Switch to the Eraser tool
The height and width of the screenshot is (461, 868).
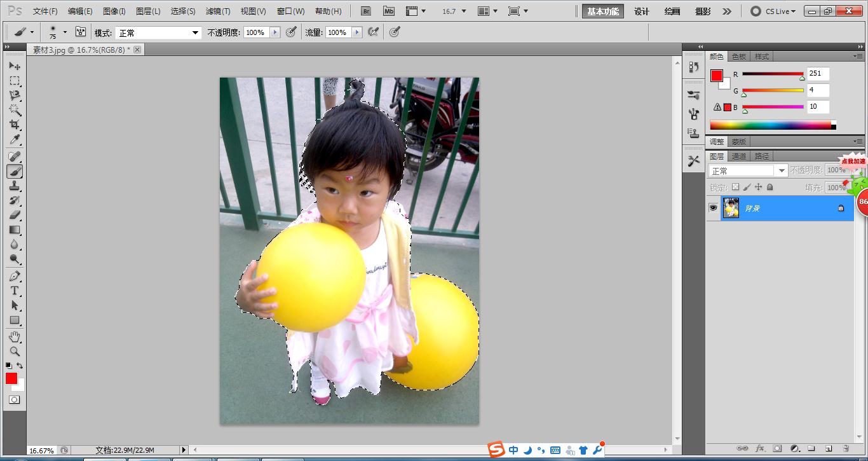[x=14, y=215]
